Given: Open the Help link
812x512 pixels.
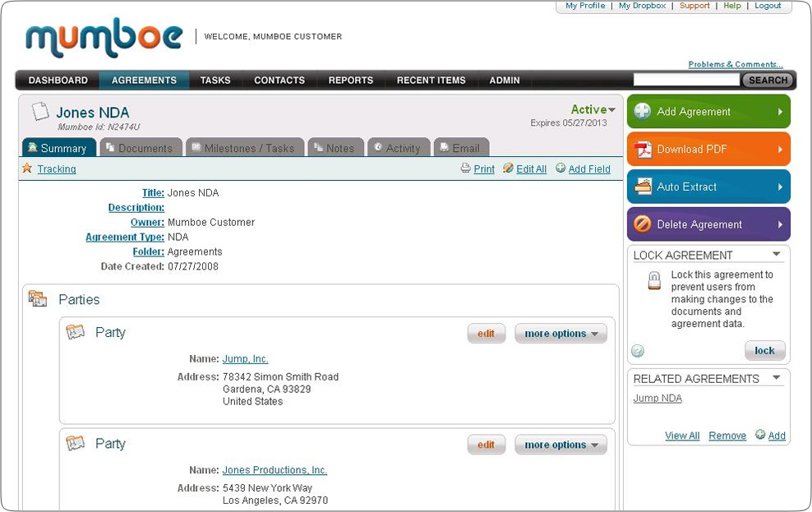Looking at the screenshot, I should click(732, 6).
